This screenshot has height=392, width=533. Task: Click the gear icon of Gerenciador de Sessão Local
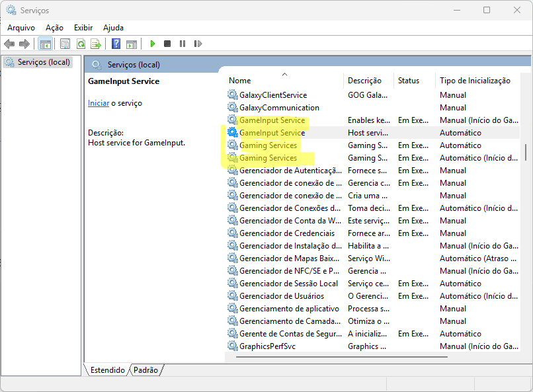coord(233,284)
